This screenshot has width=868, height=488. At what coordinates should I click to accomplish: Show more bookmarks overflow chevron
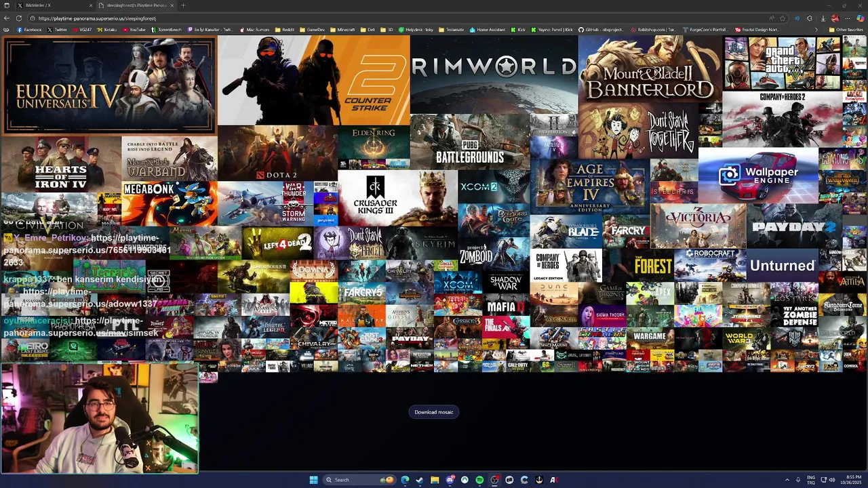[x=815, y=30]
